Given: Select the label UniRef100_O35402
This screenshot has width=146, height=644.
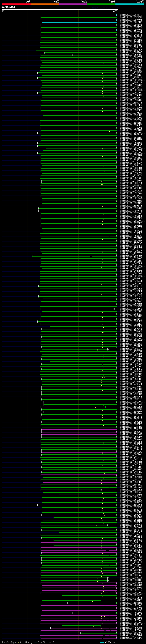Looking at the screenshot, I should (131, 608).
